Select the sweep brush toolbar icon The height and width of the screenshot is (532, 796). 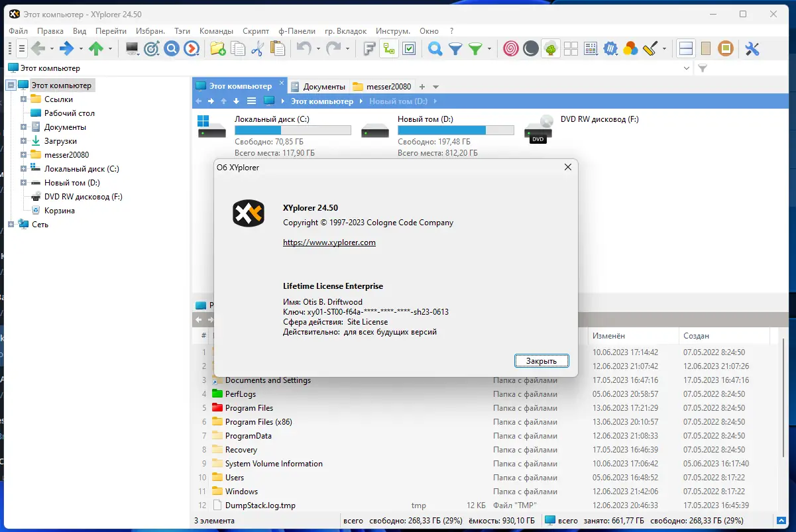coord(650,48)
